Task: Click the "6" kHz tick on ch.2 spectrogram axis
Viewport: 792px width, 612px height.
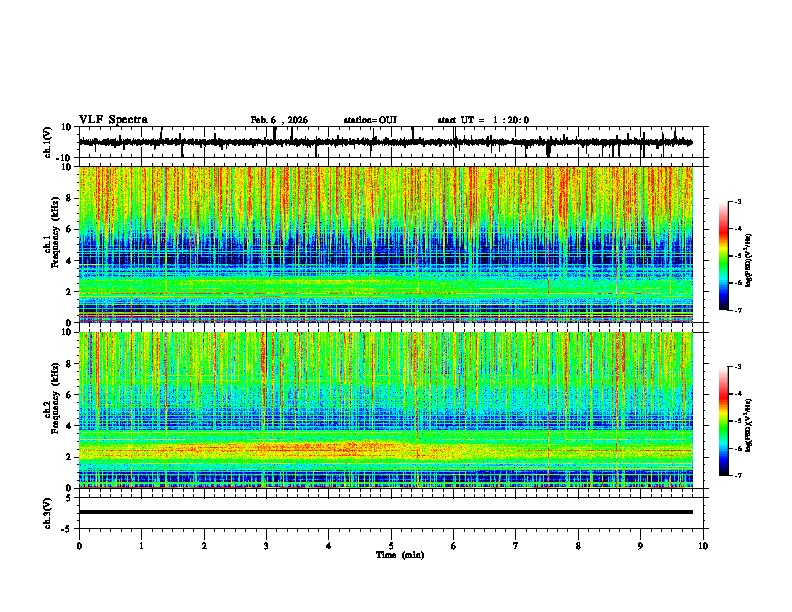Action: 69,395
